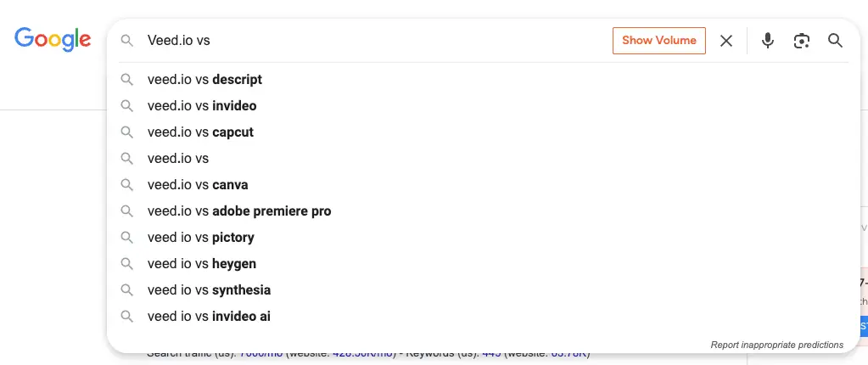Viewport: 868px width, 365px height.
Task: Click into the search input field
Action: coord(377,41)
